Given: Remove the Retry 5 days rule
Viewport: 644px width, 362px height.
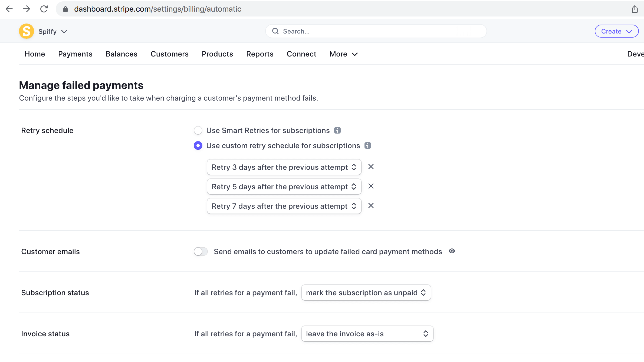Looking at the screenshot, I should tap(371, 186).
